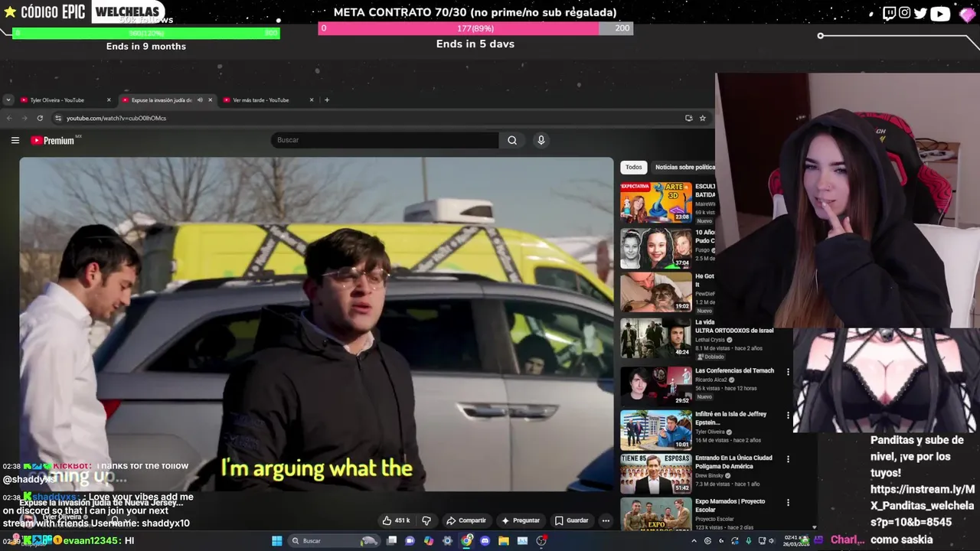Click the Instagram icon in stream overlay
The image size is (980, 551).
click(904, 13)
